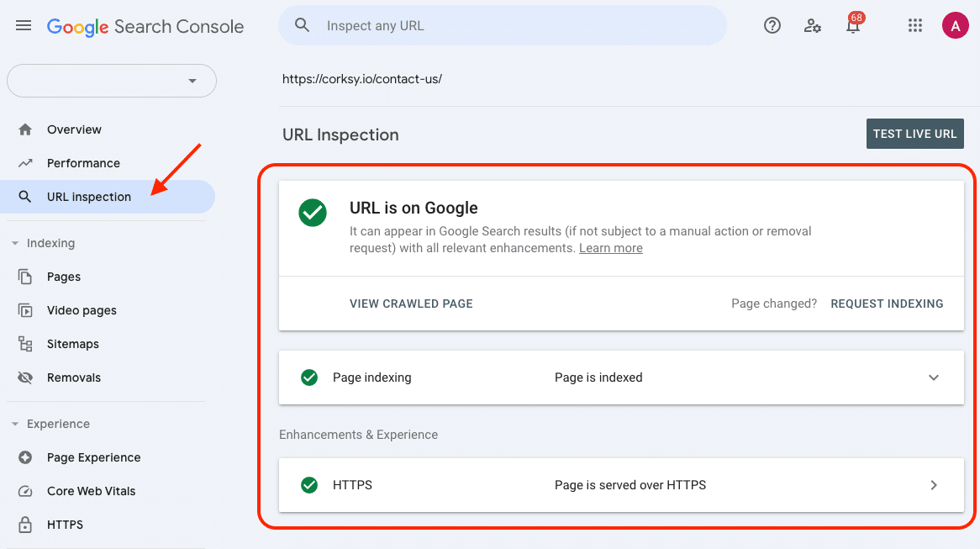
Task: Click the account avatar A
Action: [955, 26]
